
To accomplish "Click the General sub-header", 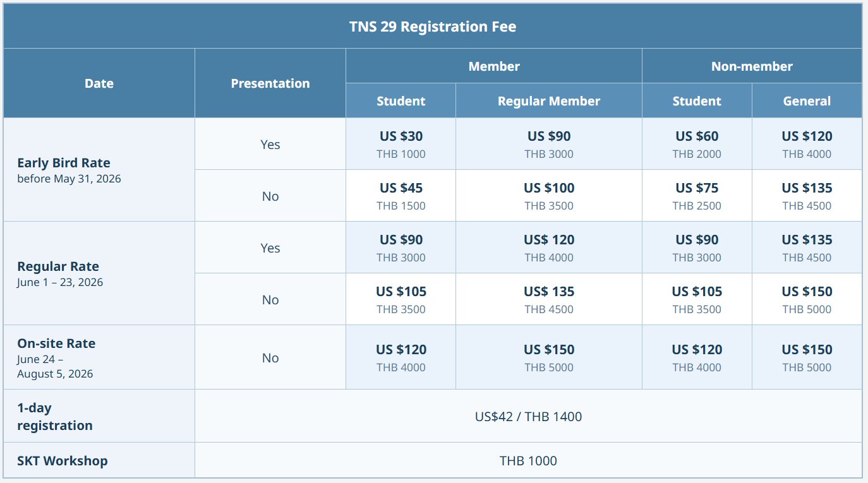I will click(x=807, y=101).
